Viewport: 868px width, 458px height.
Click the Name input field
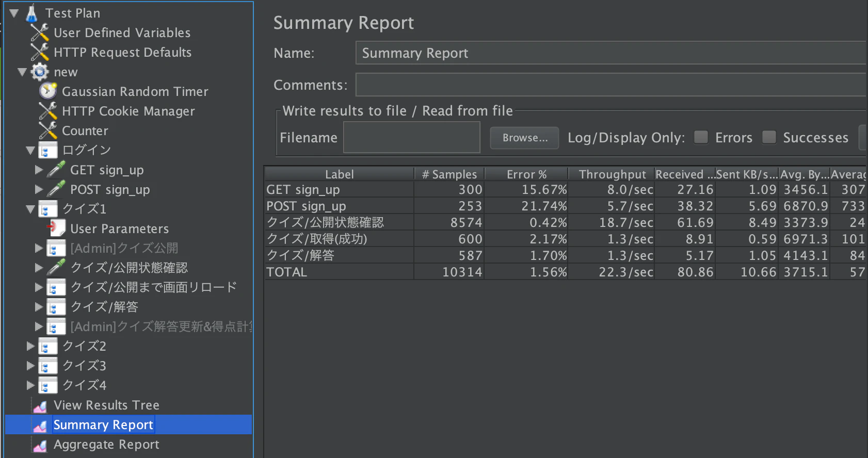tap(610, 53)
